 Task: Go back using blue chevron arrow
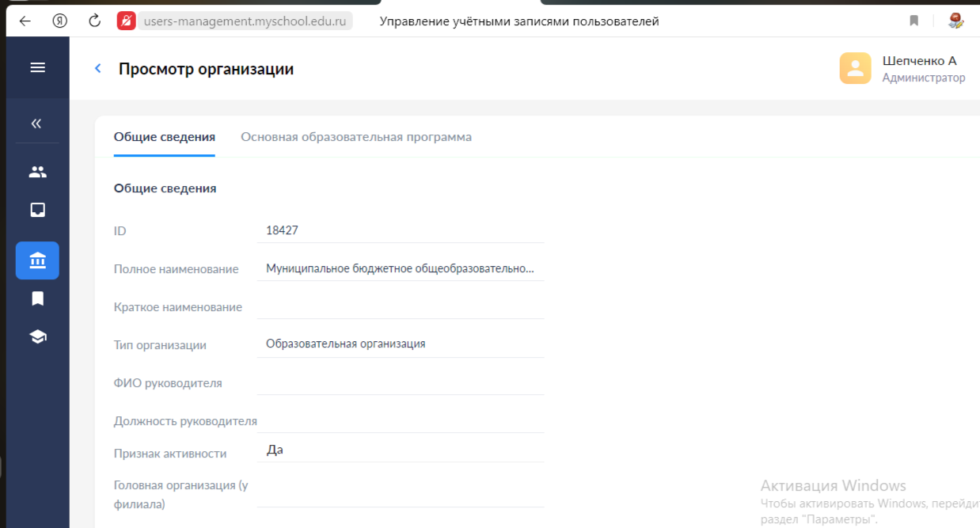[98, 69]
